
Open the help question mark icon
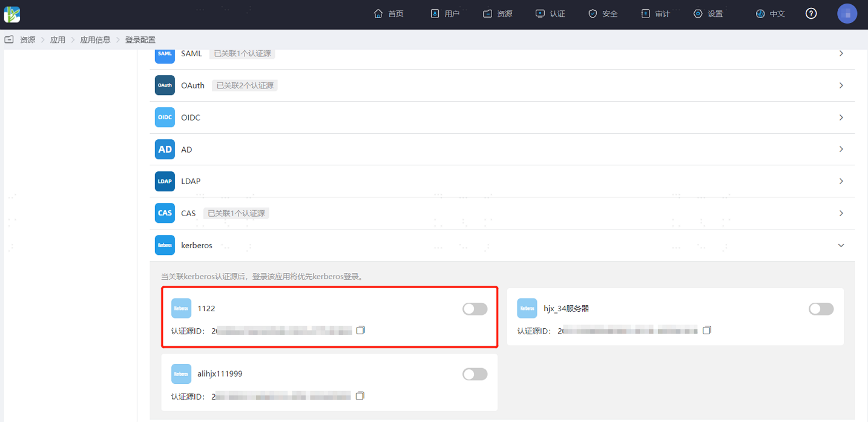(x=811, y=13)
